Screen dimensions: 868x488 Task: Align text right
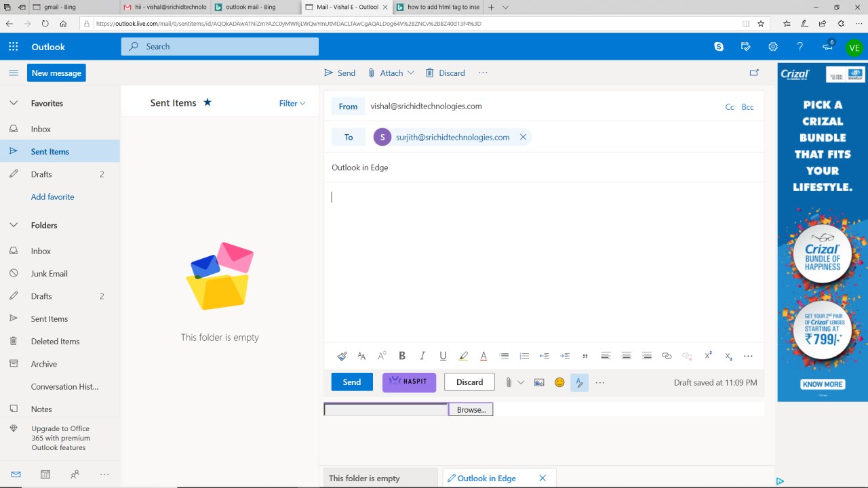[646, 356]
